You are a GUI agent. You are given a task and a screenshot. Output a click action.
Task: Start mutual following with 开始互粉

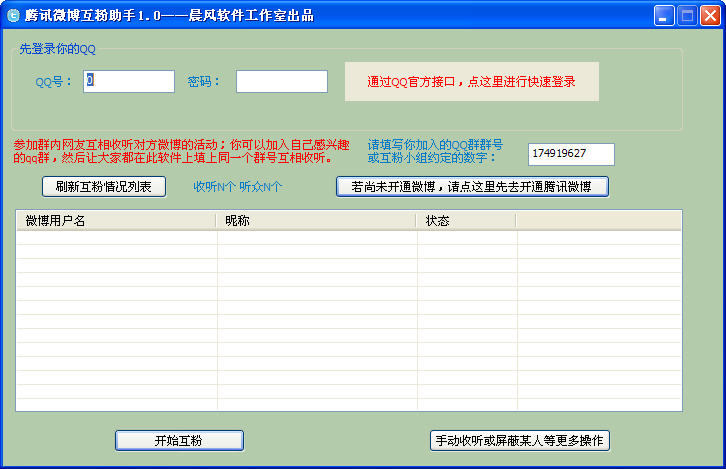click(x=179, y=440)
